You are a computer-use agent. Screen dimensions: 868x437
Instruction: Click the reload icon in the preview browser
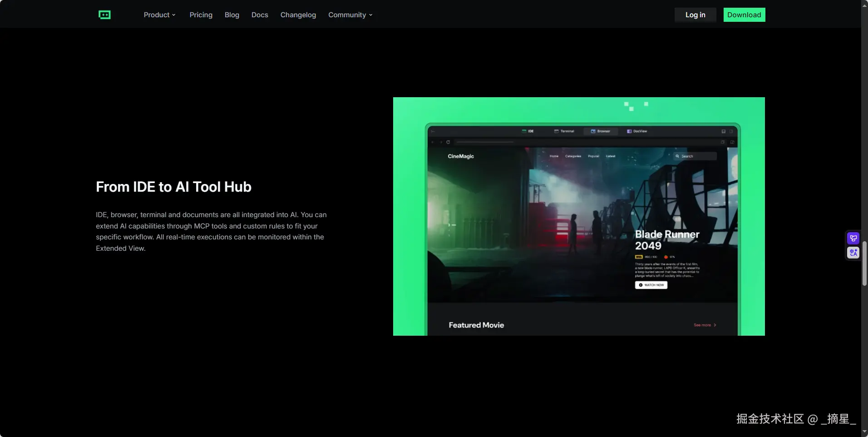(448, 142)
